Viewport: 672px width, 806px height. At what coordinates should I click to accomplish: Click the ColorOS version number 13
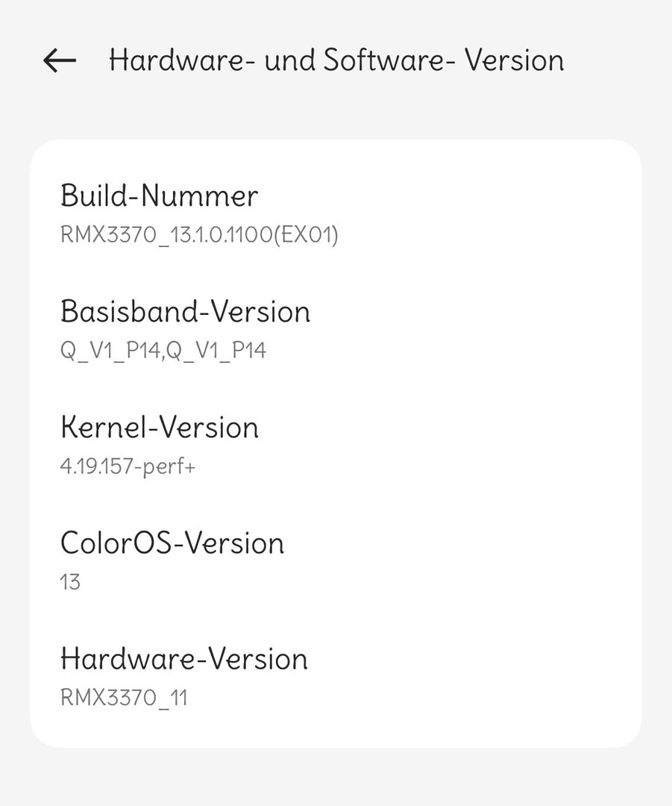click(x=70, y=582)
